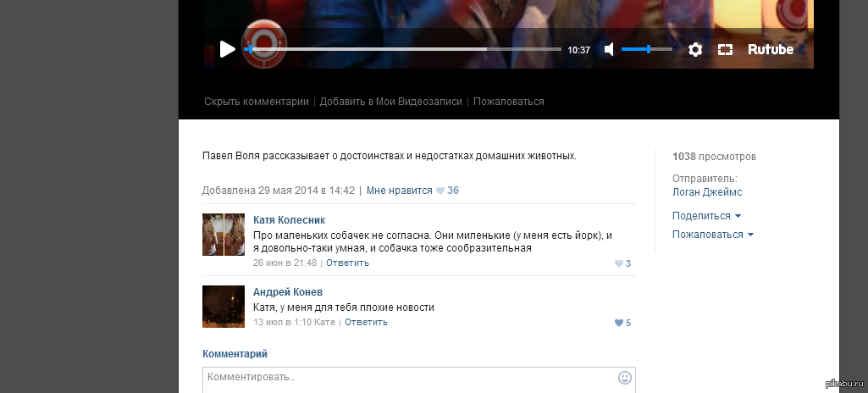
Task: Open Логан Джеймс's profile link
Action: [x=707, y=192]
